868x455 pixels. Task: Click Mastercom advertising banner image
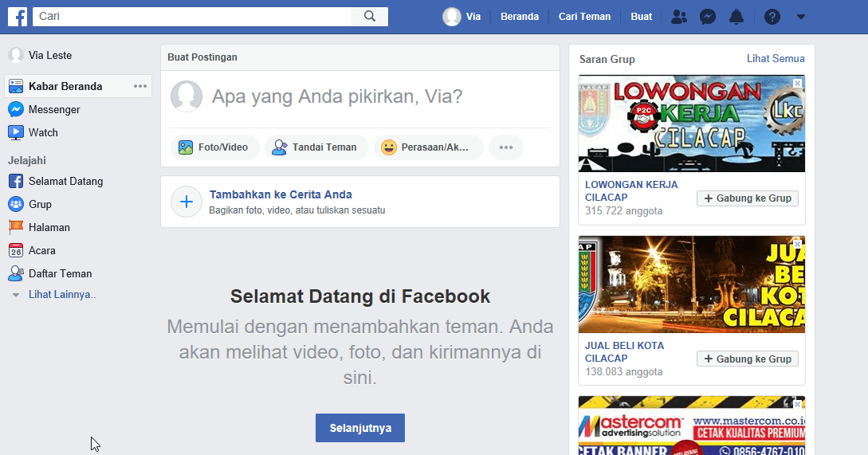691,425
